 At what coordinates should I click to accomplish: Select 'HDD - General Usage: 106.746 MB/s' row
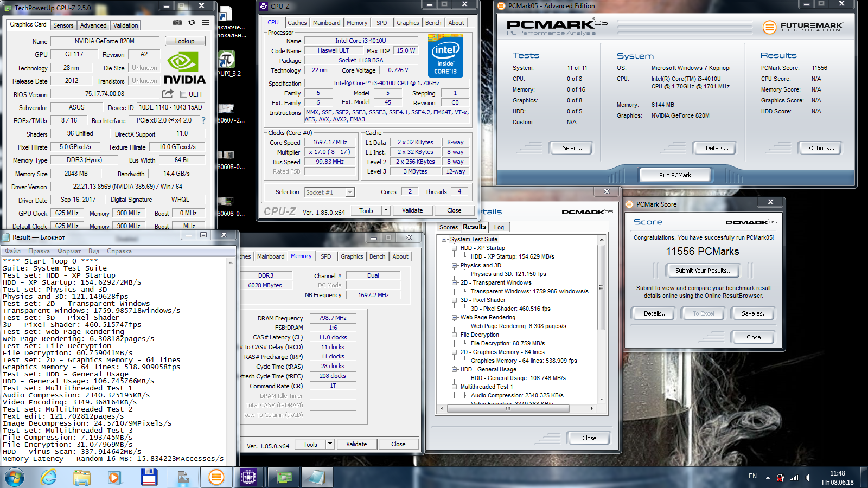point(518,378)
